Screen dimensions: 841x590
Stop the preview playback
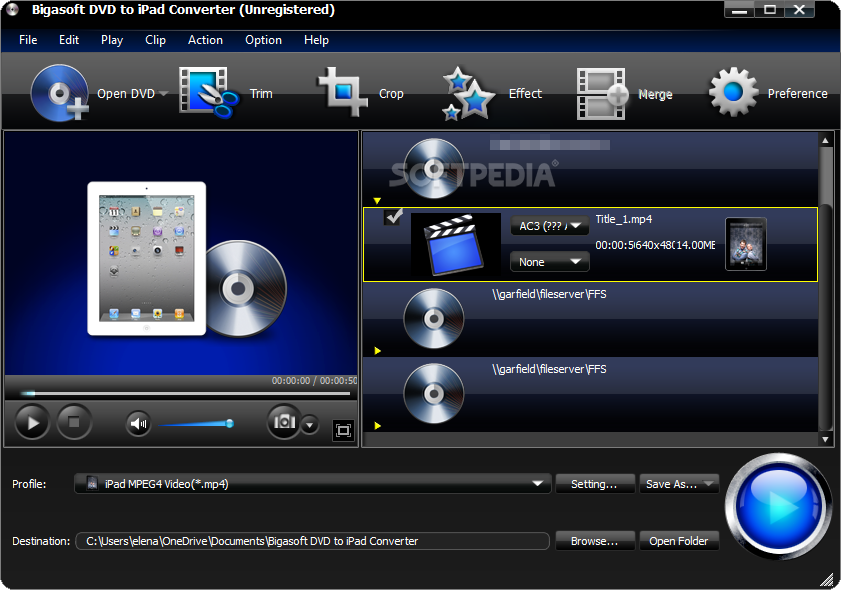tap(74, 423)
